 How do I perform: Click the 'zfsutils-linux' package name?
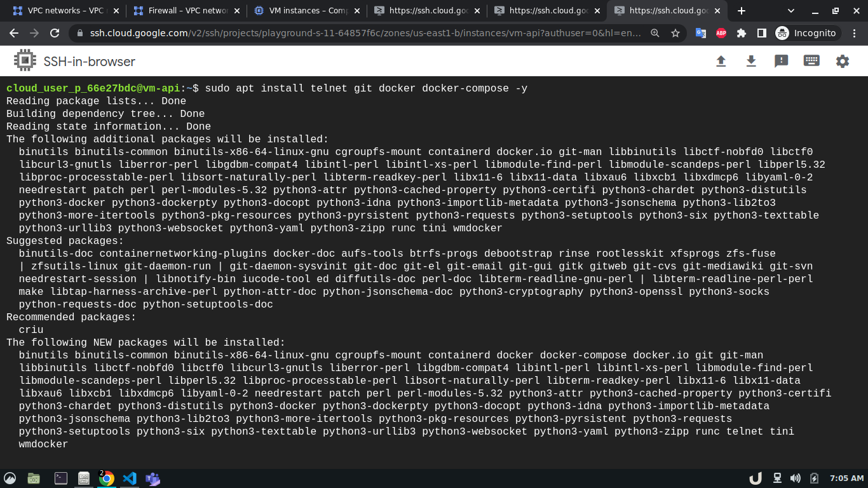(74, 266)
